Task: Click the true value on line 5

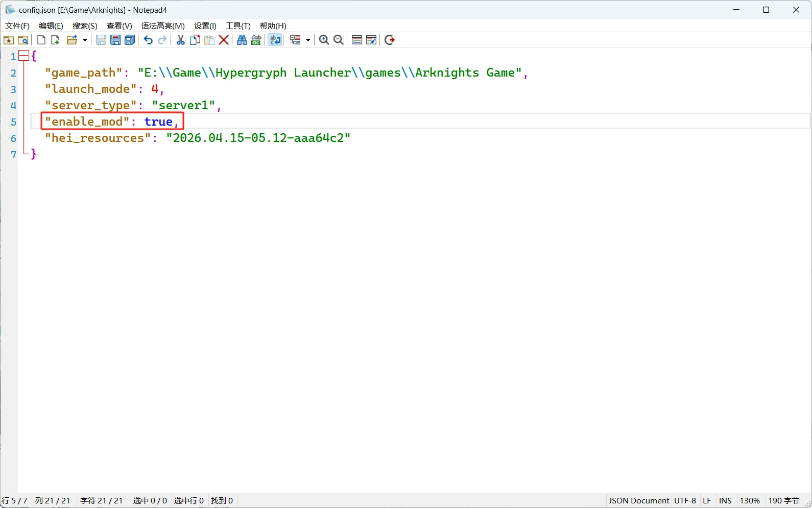Action: 158,122
